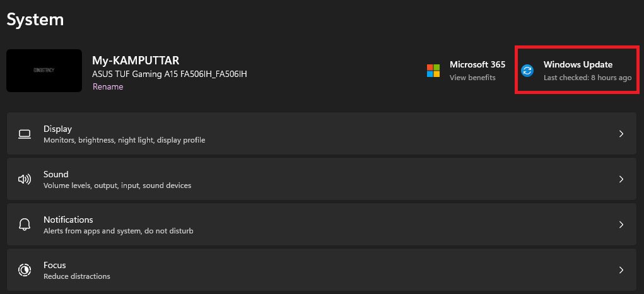Click the View benefits text
This screenshot has height=294, width=644.
(472, 78)
